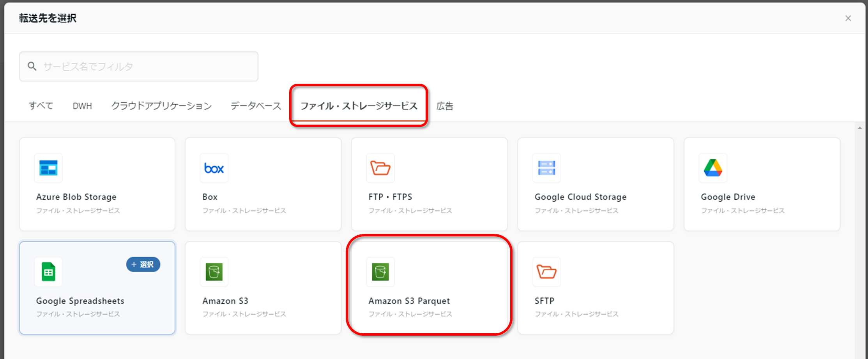Click the 転送先を選択 dialog title
868x359 pixels.
click(48, 18)
